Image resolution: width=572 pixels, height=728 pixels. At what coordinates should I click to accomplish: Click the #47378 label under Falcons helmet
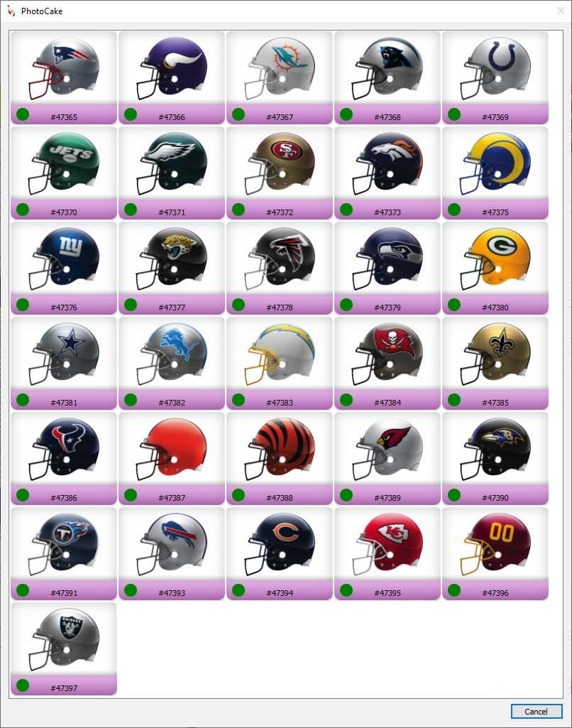[280, 308]
